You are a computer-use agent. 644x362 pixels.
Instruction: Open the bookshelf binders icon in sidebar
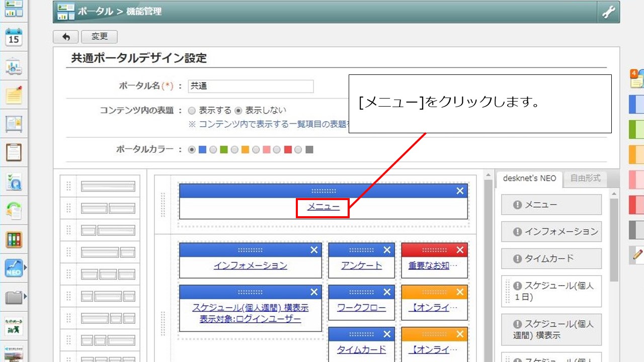14,240
